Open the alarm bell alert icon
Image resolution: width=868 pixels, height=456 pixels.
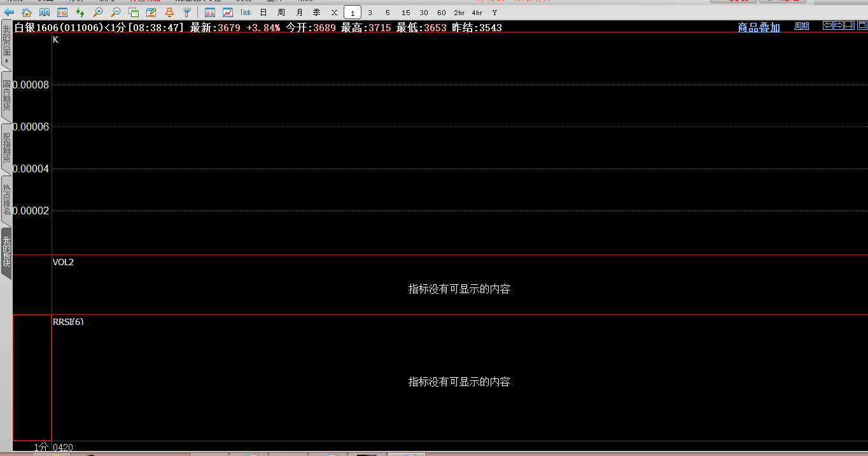click(169, 13)
